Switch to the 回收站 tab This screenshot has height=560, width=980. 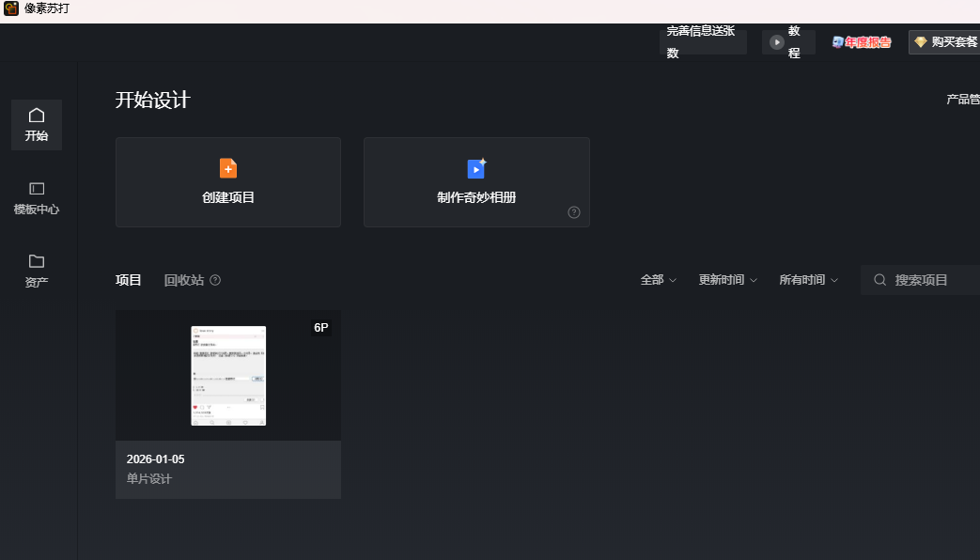click(x=183, y=280)
